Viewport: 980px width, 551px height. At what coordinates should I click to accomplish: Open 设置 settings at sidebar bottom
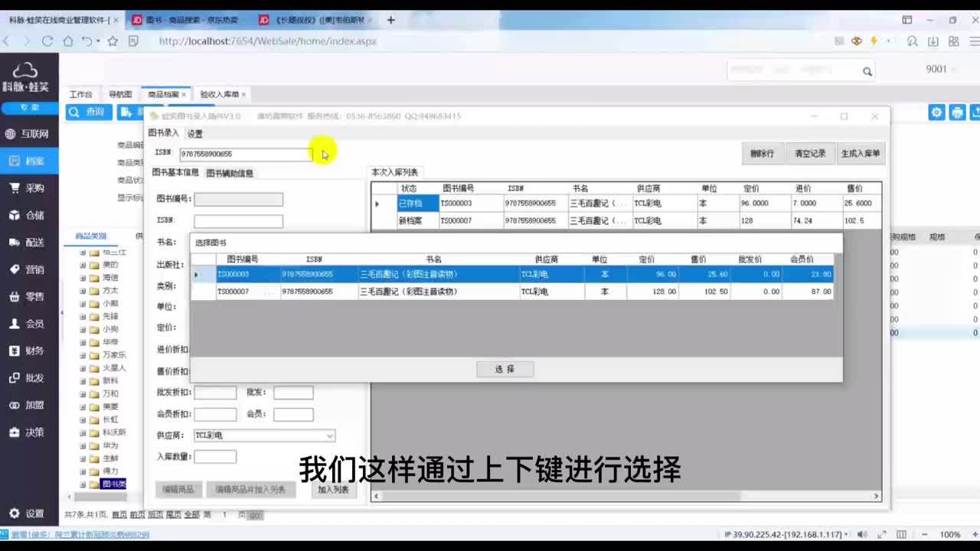[28, 514]
